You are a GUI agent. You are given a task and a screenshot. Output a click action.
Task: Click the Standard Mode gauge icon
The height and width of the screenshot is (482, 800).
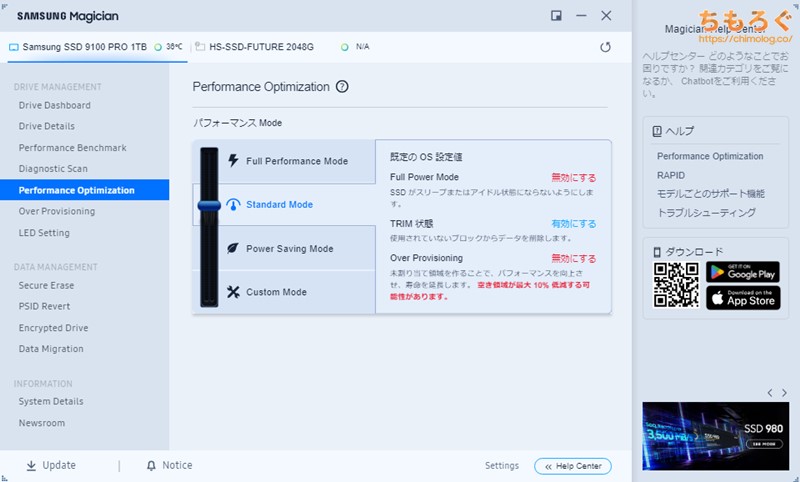coord(233,205)
